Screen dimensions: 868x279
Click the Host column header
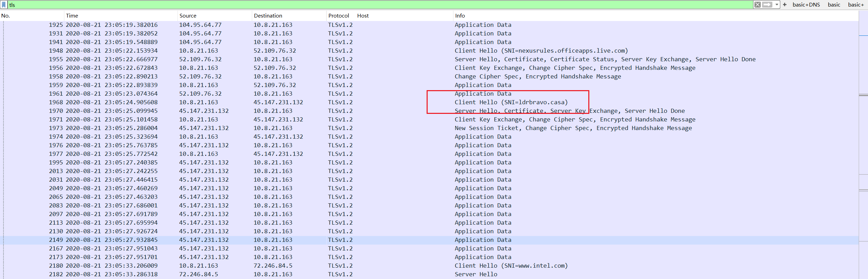click(x=363, y=16)
